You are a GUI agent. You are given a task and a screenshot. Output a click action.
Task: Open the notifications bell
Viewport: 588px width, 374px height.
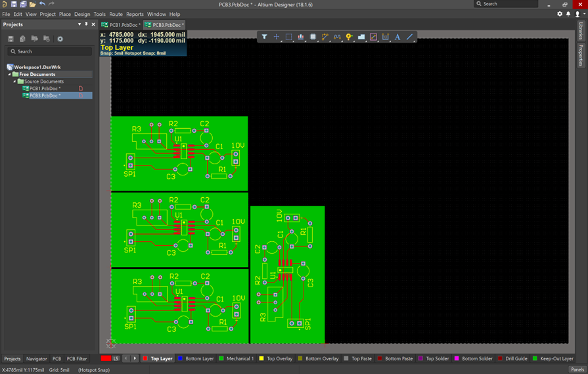[568, 14]
